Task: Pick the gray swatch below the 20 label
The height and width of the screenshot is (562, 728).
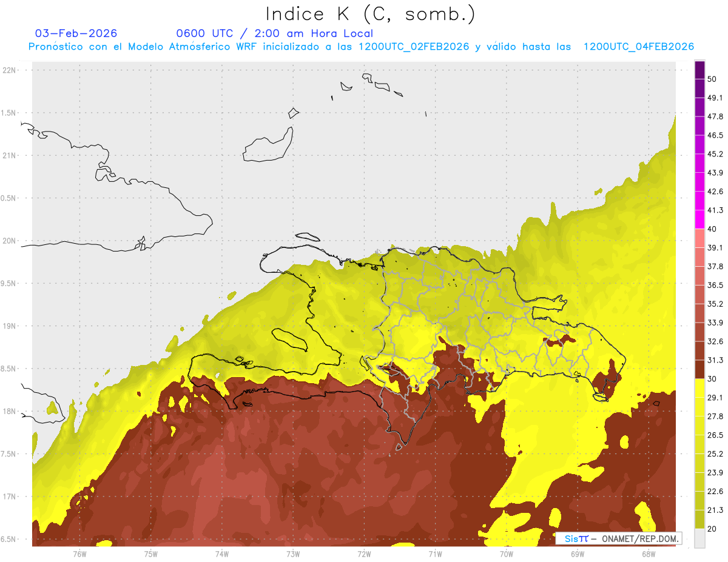Action: tap(699, 538)
